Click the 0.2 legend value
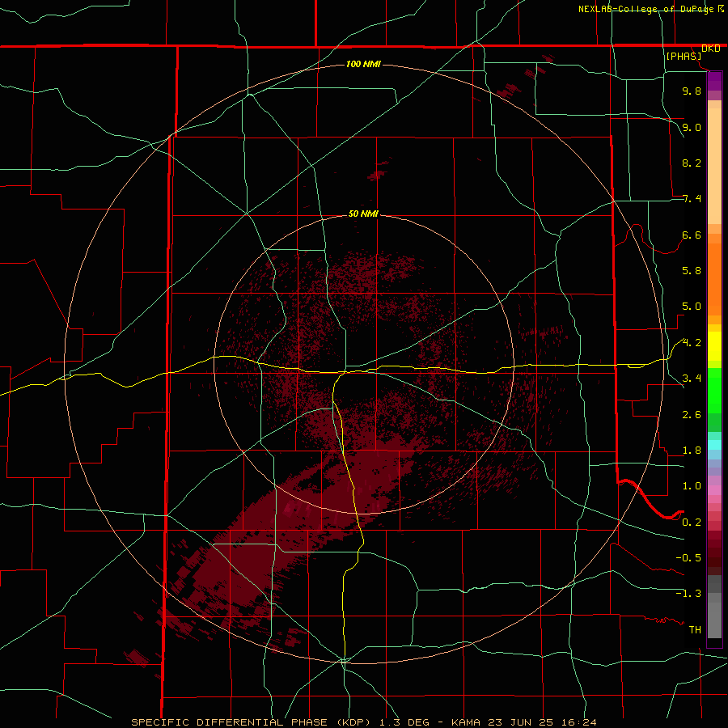Image resolution: width=728 pixels, height=728 pixels. coord(692,523)
